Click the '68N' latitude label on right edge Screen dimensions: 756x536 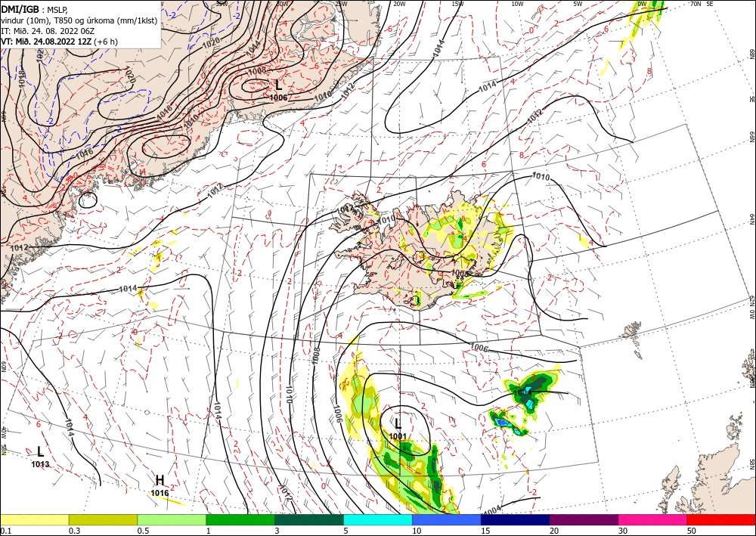[x=752, y=54]
